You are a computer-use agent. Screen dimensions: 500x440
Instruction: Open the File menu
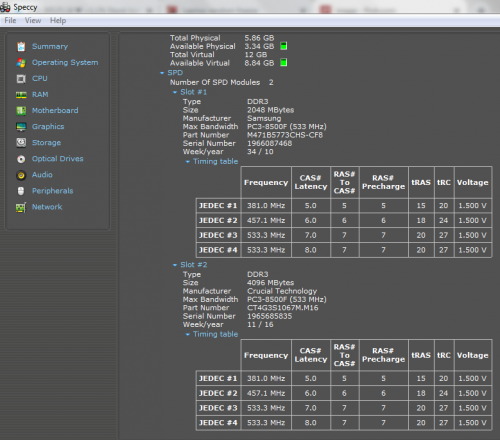pyautogui.click(x=10, y=21)
